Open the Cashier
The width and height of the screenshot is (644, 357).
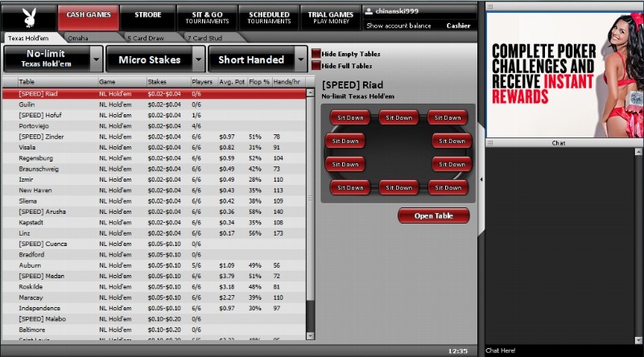tap(458, 26)
